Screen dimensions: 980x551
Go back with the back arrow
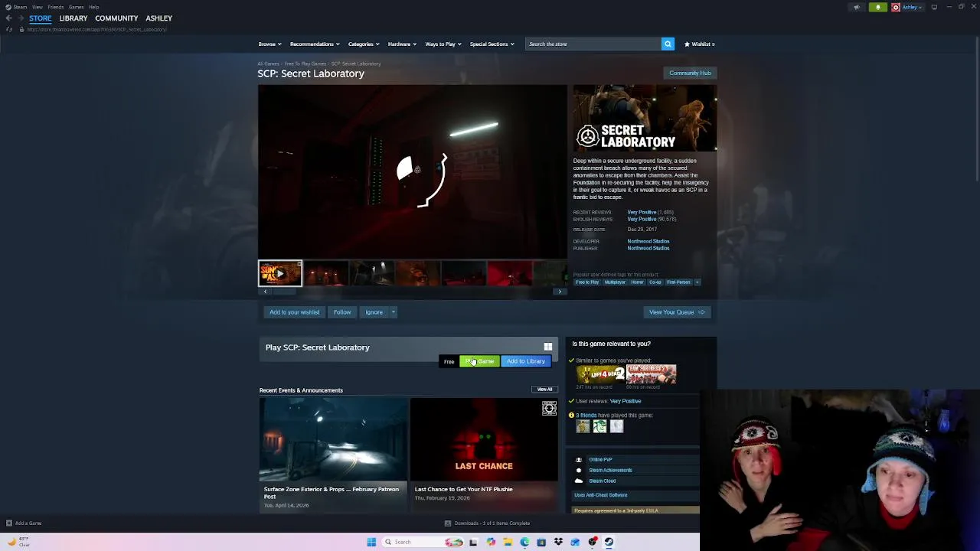(x=8, y=18)
